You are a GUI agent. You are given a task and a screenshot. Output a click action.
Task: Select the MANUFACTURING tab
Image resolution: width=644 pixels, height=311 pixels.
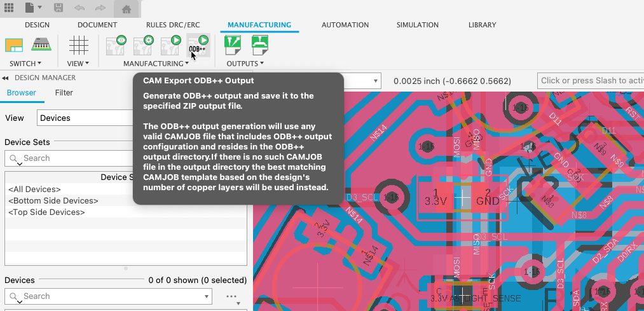259,25
